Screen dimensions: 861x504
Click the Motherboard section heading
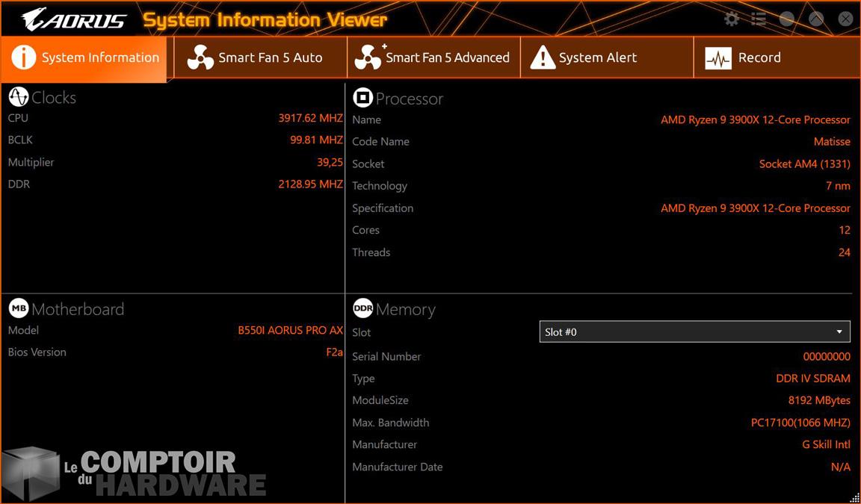click(x=78, y=309)
